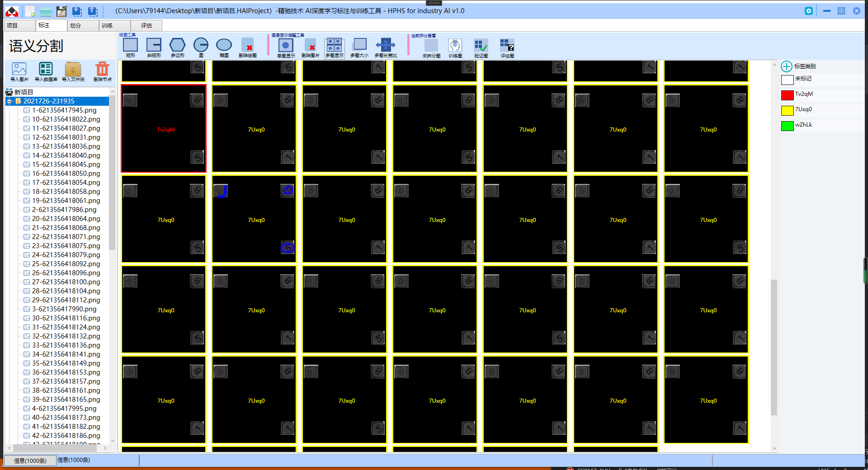
Task: Select file 15-621356418045.png in tree
Action: pos(66,164)
